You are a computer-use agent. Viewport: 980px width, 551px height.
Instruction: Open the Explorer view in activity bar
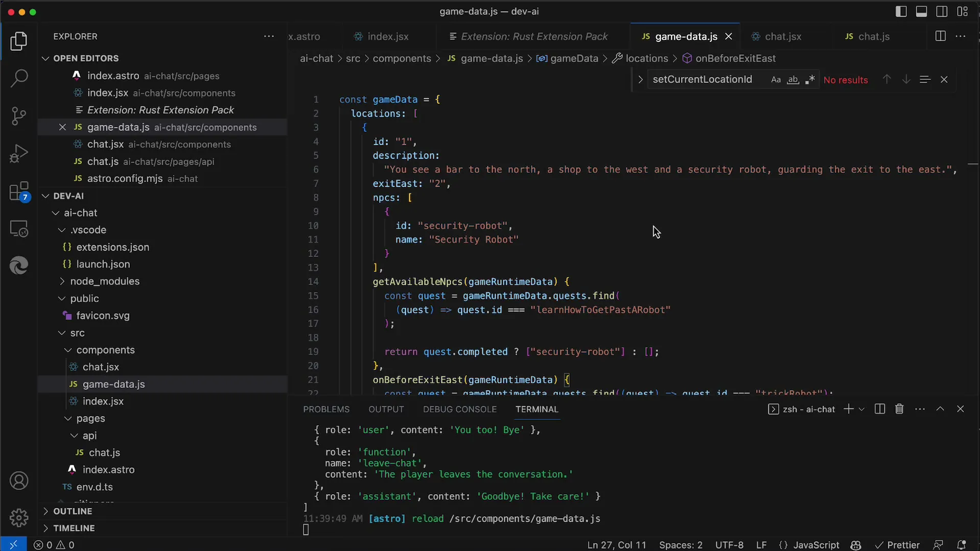pyautogui.click(x=19, y=41)
